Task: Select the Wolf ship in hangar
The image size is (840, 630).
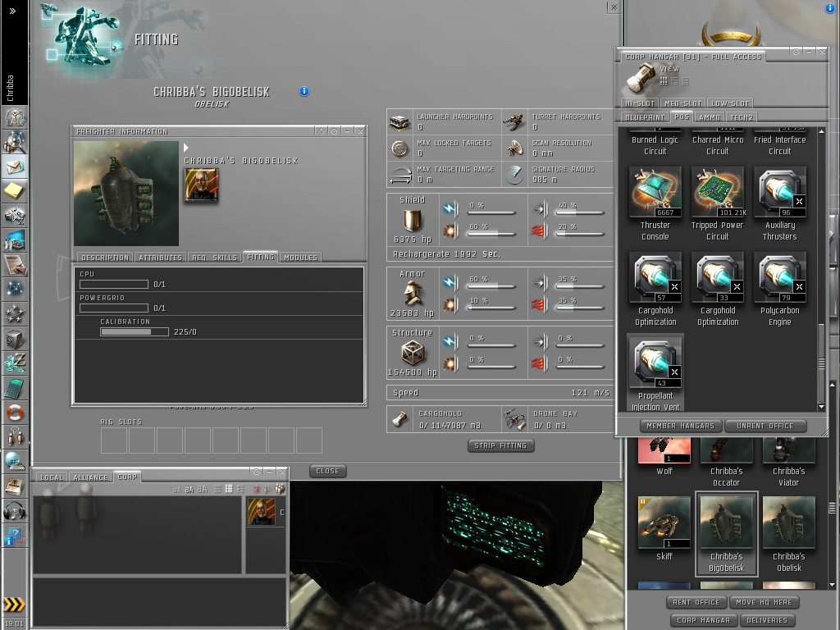Action: click(664, 455)
